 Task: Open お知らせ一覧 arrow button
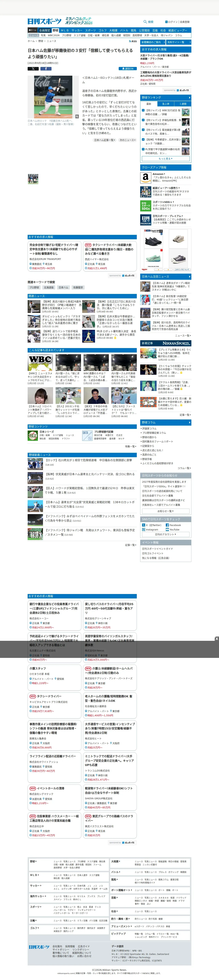166,511
